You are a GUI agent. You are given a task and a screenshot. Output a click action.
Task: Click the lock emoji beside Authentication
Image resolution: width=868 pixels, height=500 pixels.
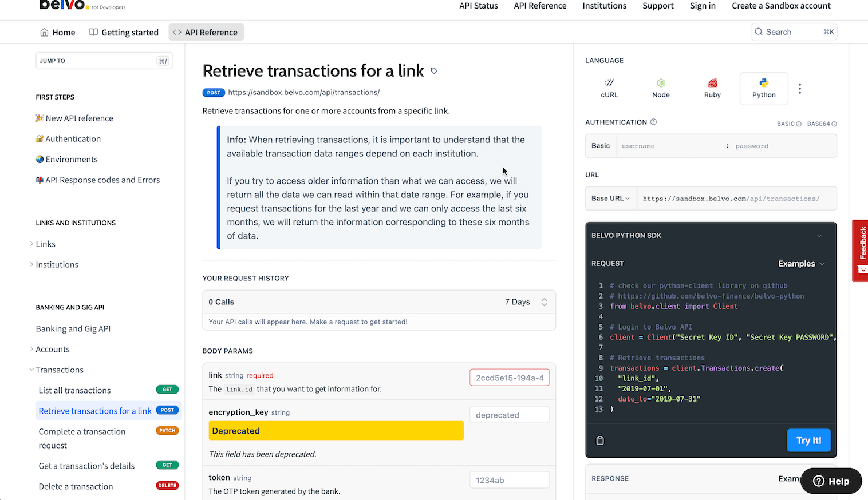(40, 138)
